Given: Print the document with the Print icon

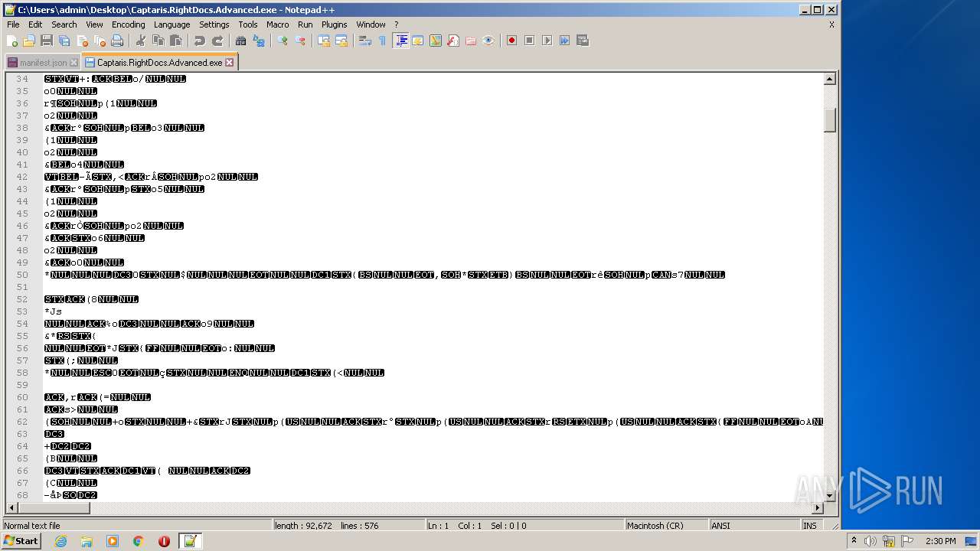Looking at the screenshot, I should pyautogui.click(x=117, y=41).
